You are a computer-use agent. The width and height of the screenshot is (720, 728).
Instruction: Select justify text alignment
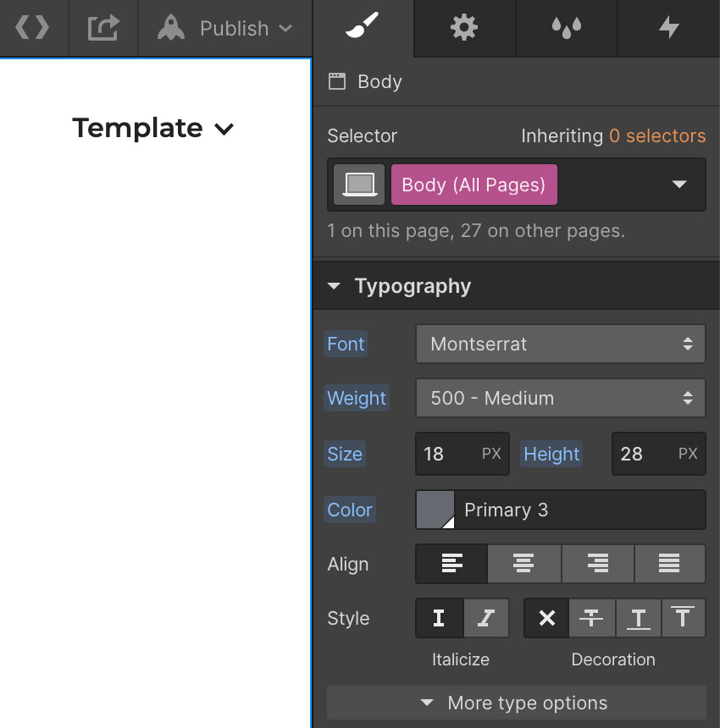click(x=670, y=564)
